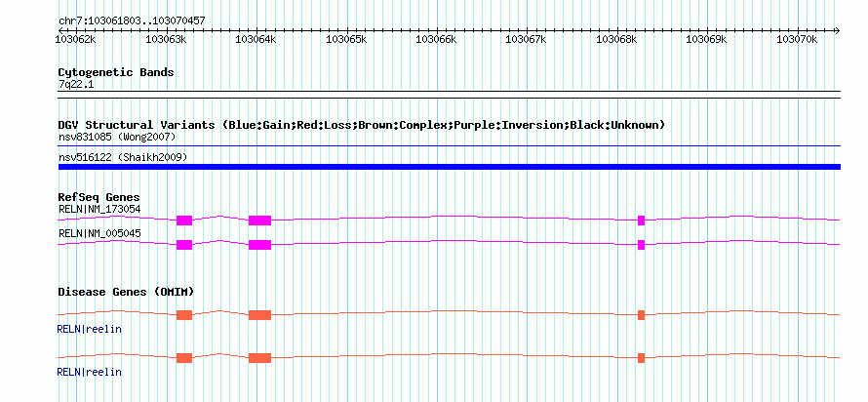Open the RELN|NM_005045 transcript label

coord(99,233)
